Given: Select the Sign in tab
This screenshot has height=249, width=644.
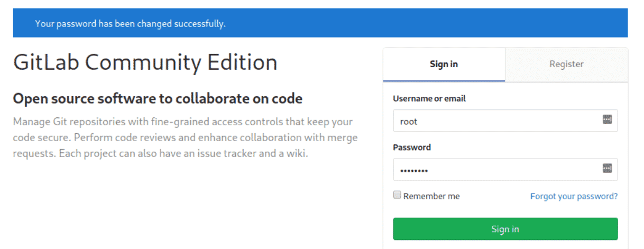Looking at the screenshot, I should [444, 64].
